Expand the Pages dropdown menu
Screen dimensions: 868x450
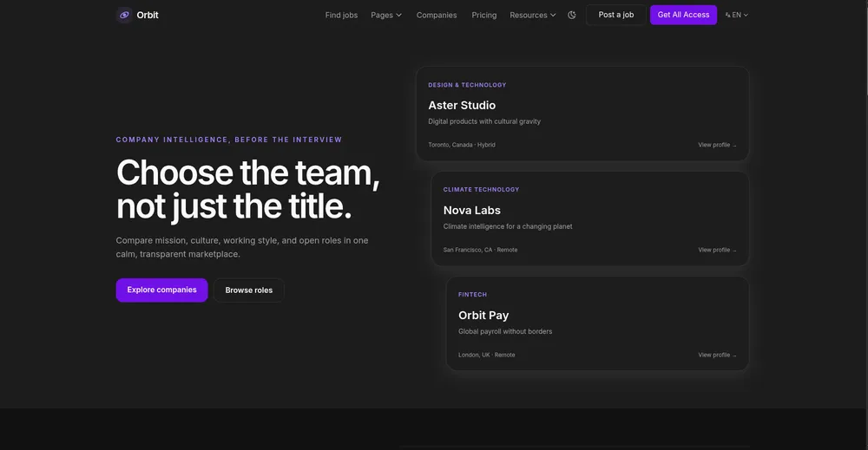click(x=386, y=15)
